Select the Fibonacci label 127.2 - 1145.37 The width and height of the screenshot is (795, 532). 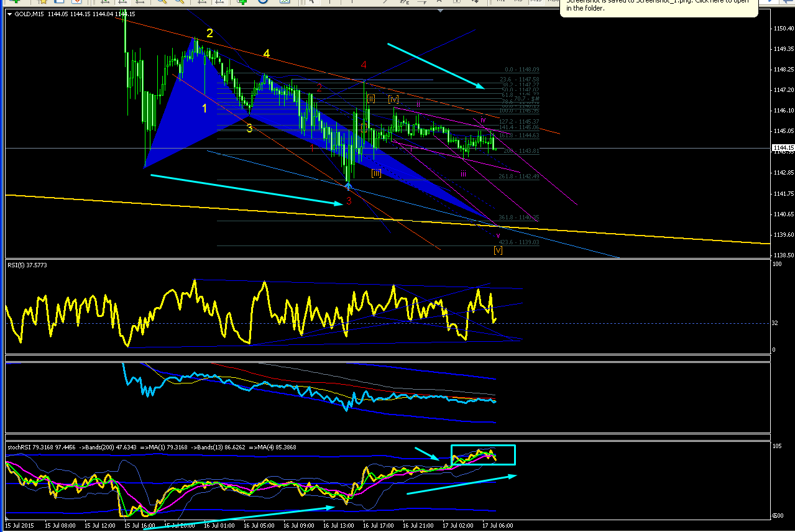(x=518, y=121)
